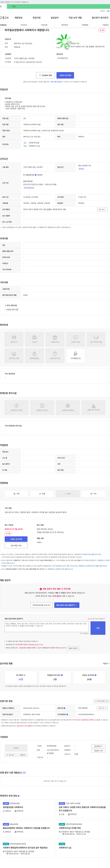The width and height of the screenshot is (110, 868).
Task: Jump to the 전형방법 section tab
Action: (x=85, y=25)
